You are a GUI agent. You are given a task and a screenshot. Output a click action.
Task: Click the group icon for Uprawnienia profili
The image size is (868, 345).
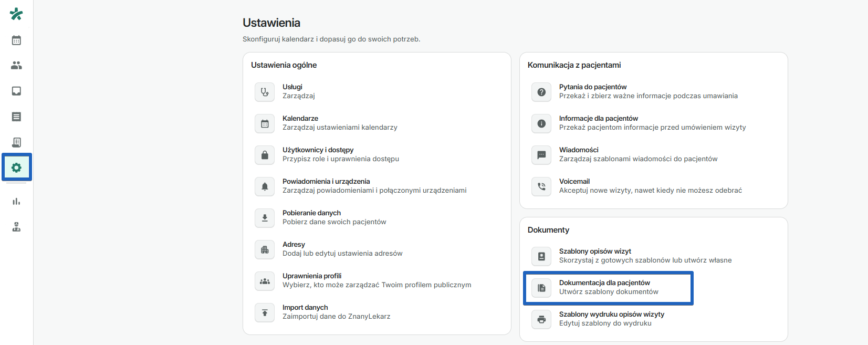[265, 281]
